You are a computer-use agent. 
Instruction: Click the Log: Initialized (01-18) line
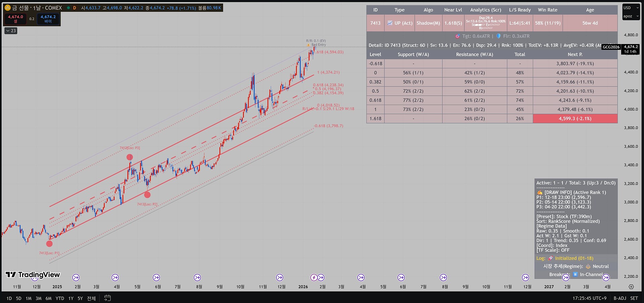[x=565, y=258]
